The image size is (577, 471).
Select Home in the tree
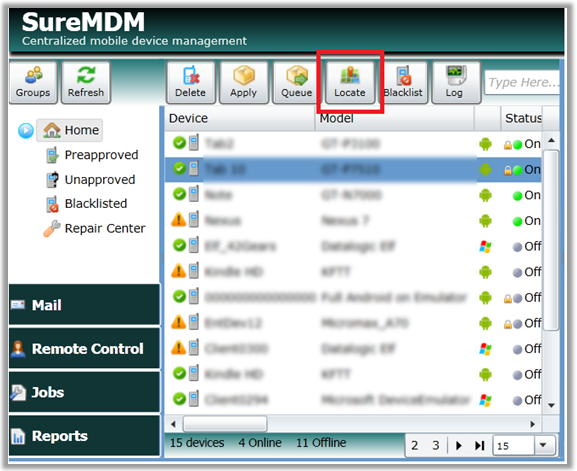click(x=70, y=130)
